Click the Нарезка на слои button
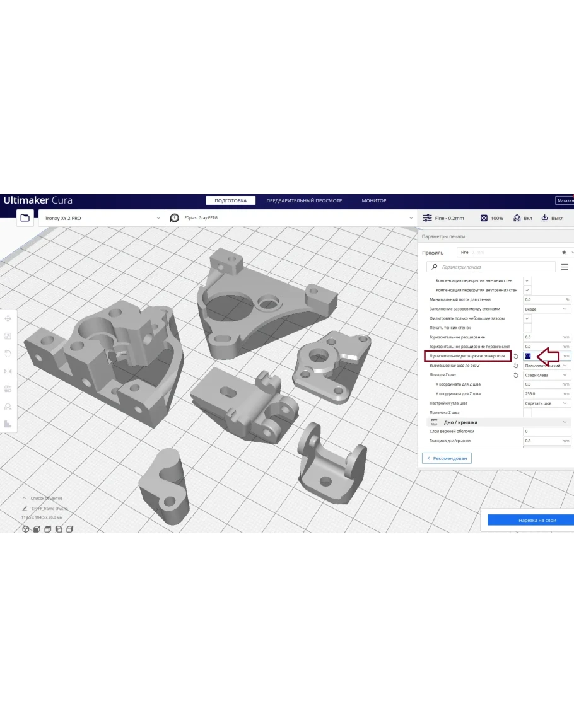Image resolution: width=574 pixels, height=728 pixels. tap(530, 520)
